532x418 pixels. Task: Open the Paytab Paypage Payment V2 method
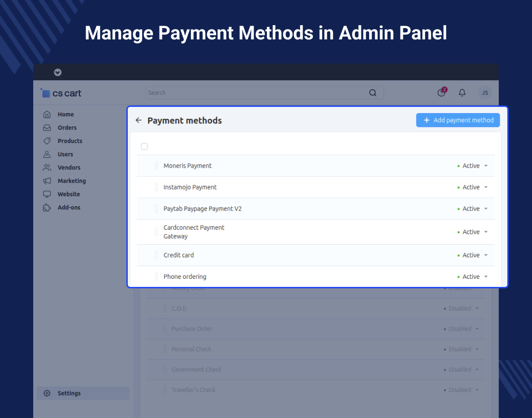[x=202, y=209]
